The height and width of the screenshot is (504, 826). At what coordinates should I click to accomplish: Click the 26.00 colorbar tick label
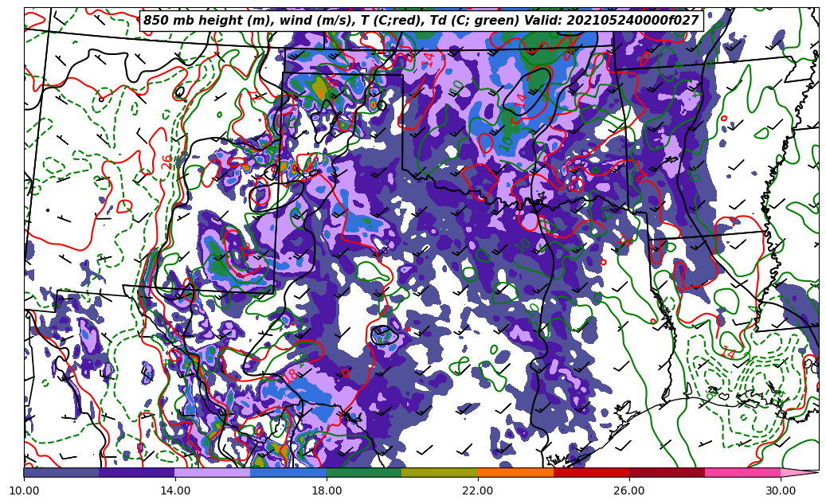tap(629, 490)
